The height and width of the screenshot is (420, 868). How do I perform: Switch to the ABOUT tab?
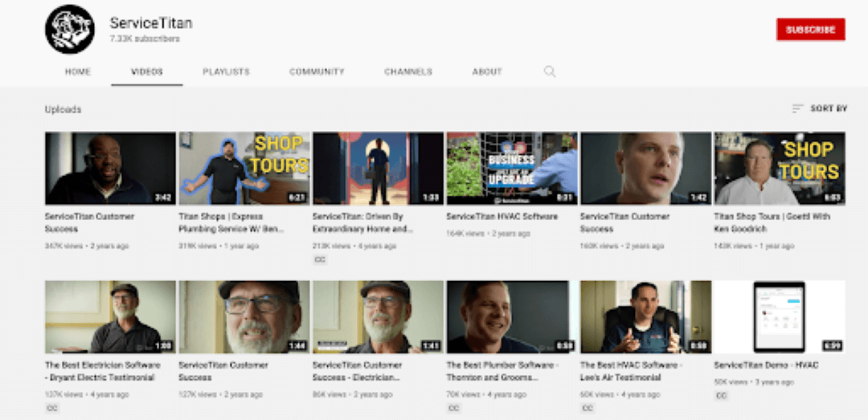(x=487, y=72)
